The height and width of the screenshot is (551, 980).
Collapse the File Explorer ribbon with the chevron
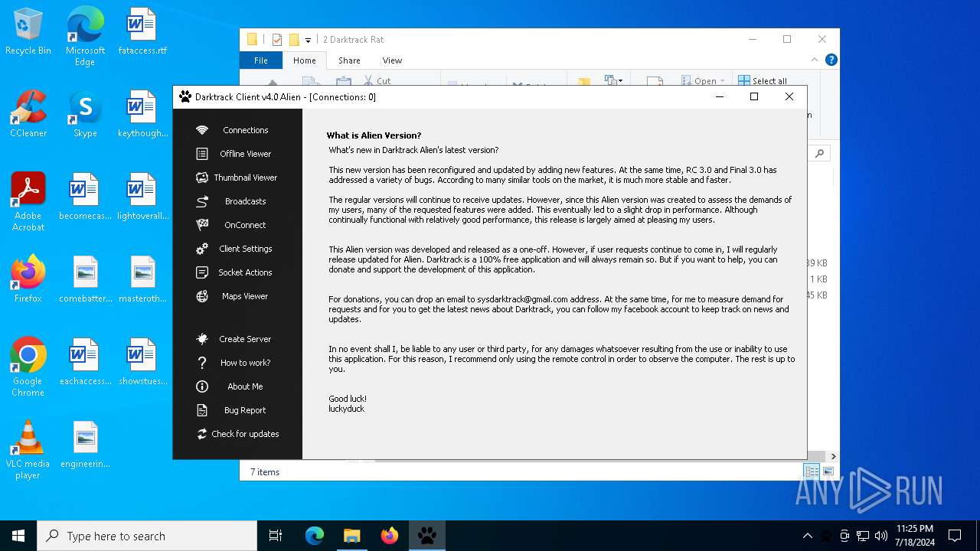click(x=815, y=60)
